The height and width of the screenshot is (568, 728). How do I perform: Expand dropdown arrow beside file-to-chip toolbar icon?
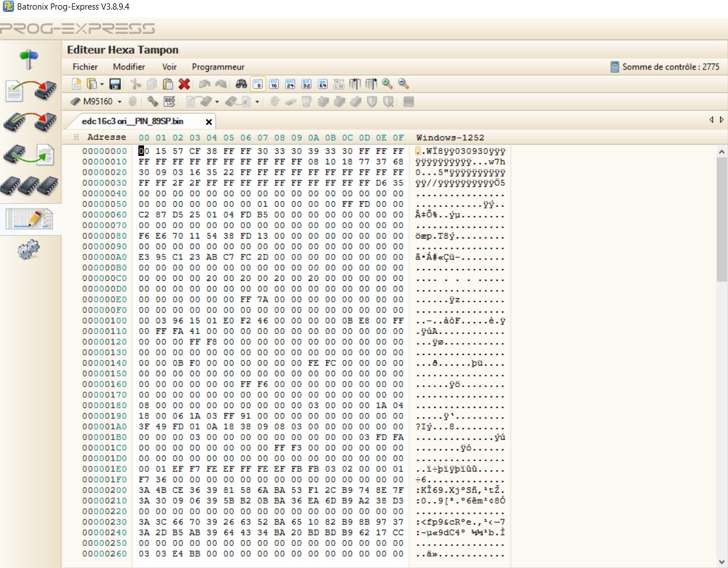coord(217,102)
